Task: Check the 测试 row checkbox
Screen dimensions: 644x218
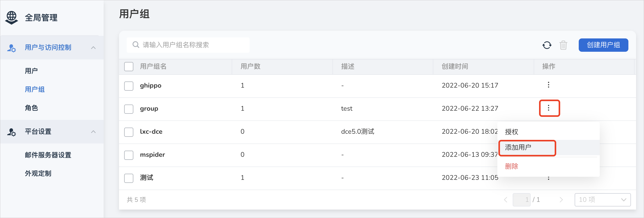Action: point(129,178)
